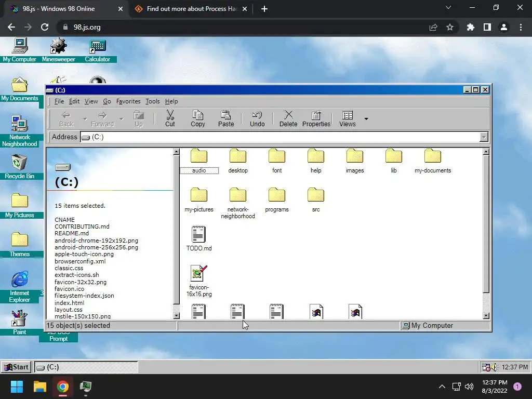Select the my-pictures folder
532x399 pixels.
(199, 200)
